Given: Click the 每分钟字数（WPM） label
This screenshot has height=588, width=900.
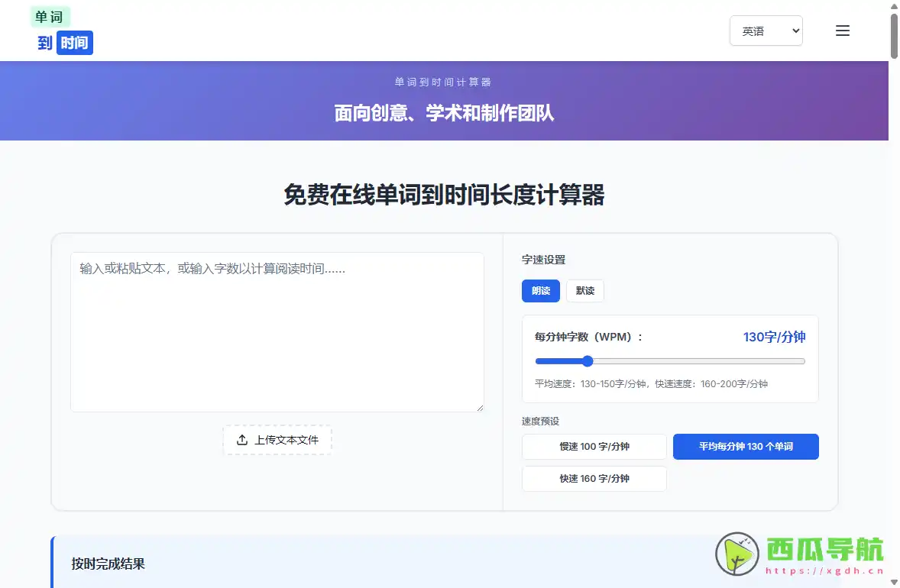Looking at the screenshot, I should pyautogui.click(x=588, y=337).
